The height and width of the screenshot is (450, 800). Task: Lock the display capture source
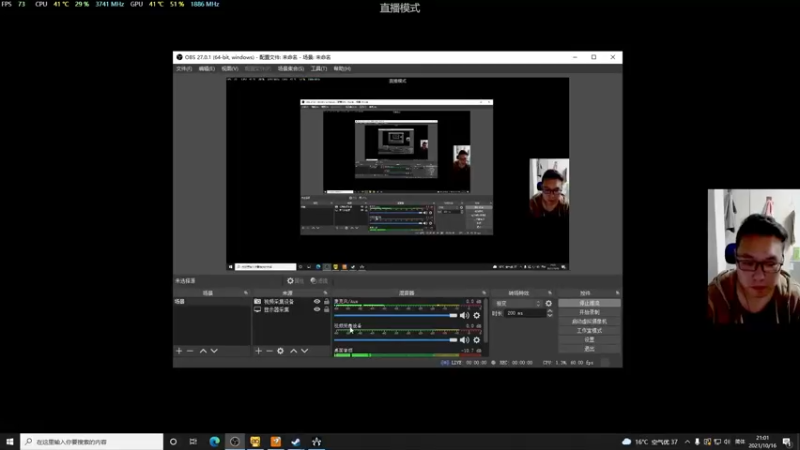point(327,309)
